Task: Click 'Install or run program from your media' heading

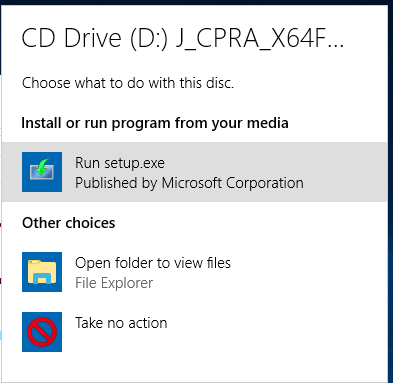Action: 155,123
